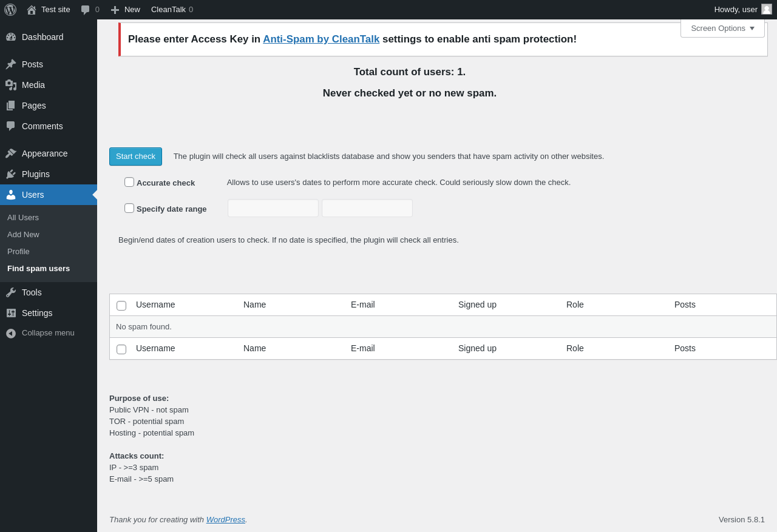777x532 pixels.
Task: Tick the Specify date range checkbox
Action: [x=129, y=208]
